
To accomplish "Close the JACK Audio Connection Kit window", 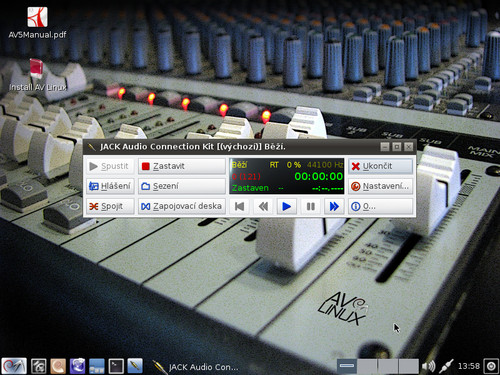I will 409,147.
